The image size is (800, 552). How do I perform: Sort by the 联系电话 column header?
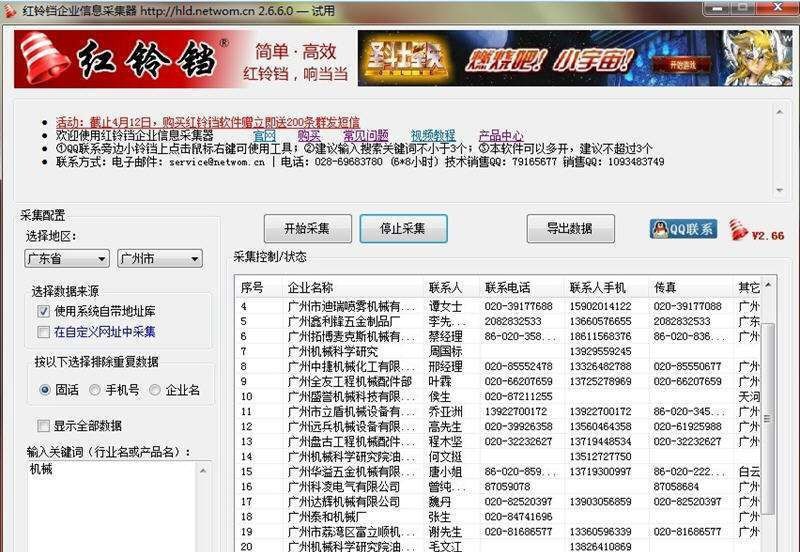(521, 288)
